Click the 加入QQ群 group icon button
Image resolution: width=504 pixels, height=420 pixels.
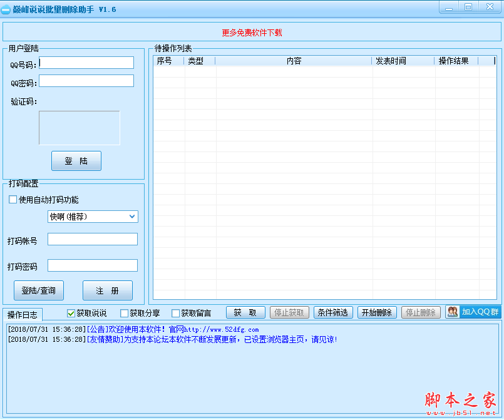pos(473,312)
